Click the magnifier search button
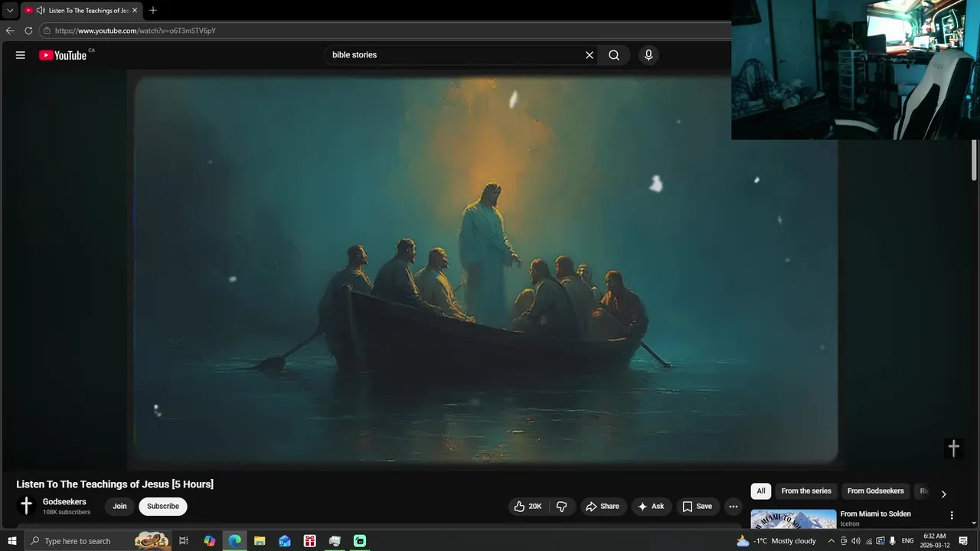Image resolution: width=980 pixels, height=551 pixels. point(614,55)
